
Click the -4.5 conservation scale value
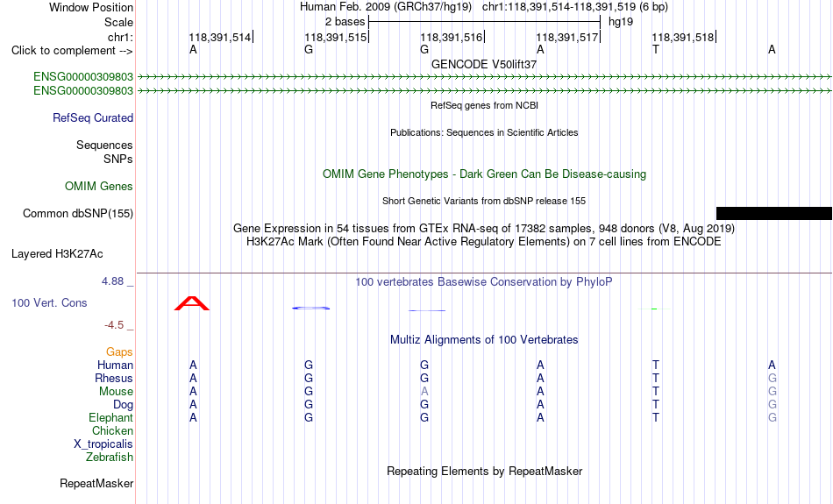click(114, 325)
